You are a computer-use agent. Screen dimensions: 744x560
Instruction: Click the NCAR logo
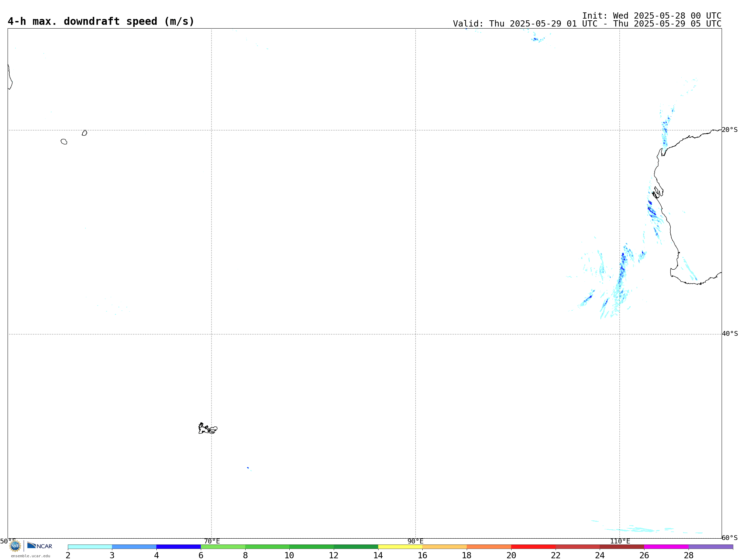[x=40, y=546]
